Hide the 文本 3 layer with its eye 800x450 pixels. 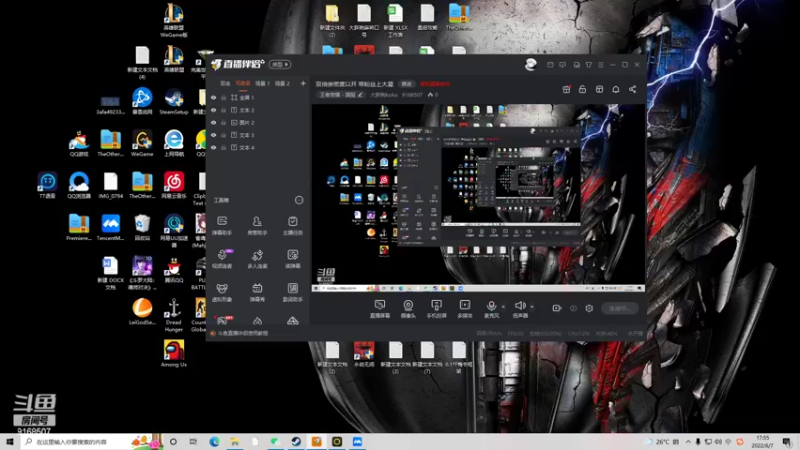pos(213,135)
